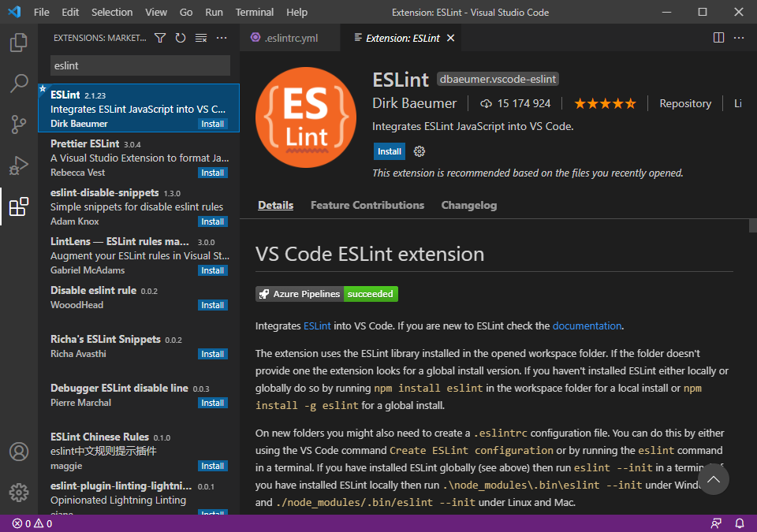Switch to the Feature Contributions tab
Viewport: 757px width, 532px height.
367,205
